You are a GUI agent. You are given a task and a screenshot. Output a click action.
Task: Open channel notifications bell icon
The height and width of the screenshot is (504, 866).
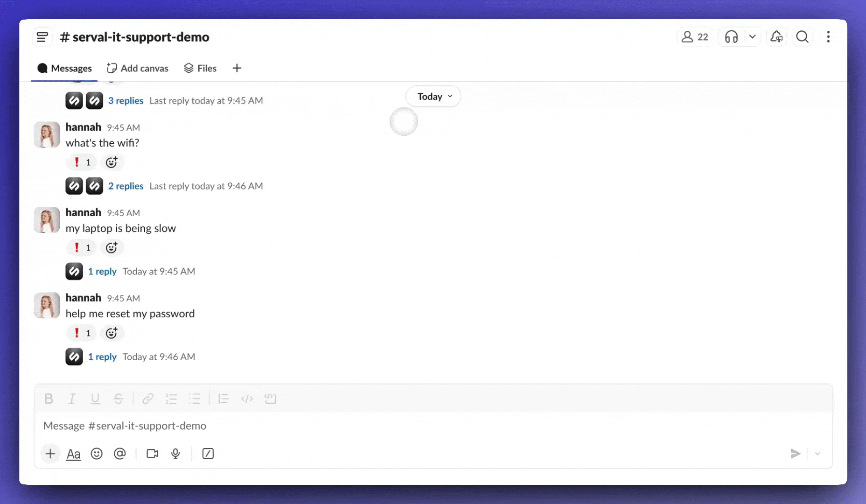pyautogui.click(x=776, y=36)
